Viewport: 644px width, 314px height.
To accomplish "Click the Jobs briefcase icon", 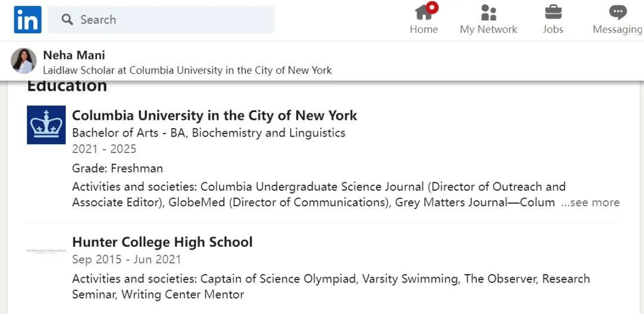I will coord(553,12).
